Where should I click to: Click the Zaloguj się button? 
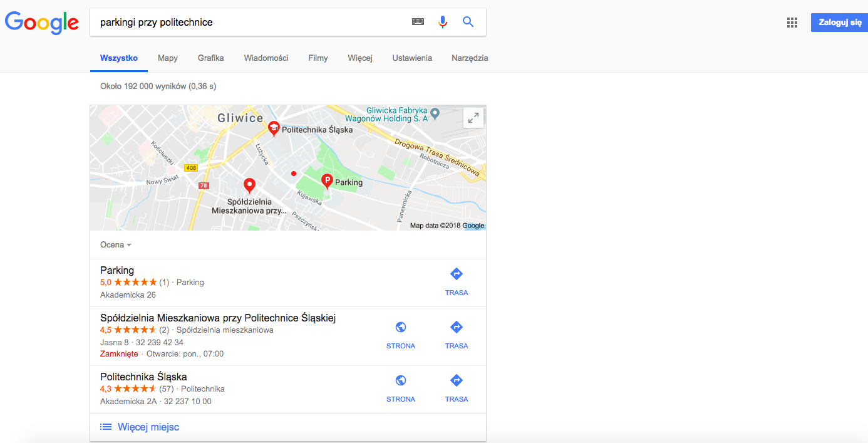tap(839, 23)
